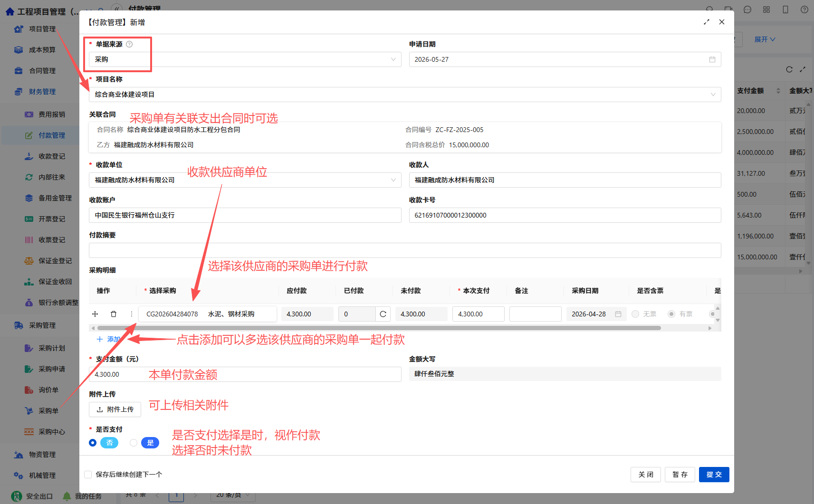Click 关闭 button
This screenshot has width=814, height=504.
(646, 475)
